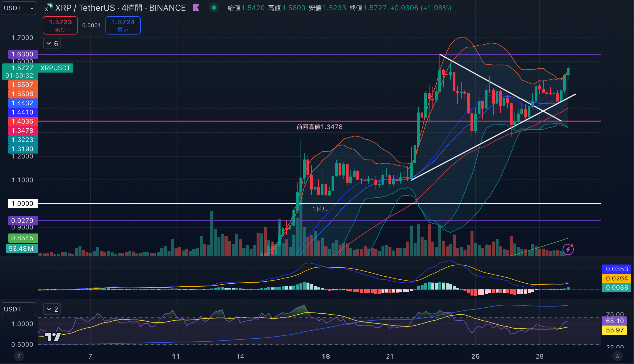Toggle the A auto-scale button
634x364 pixels.
(617, 356)
